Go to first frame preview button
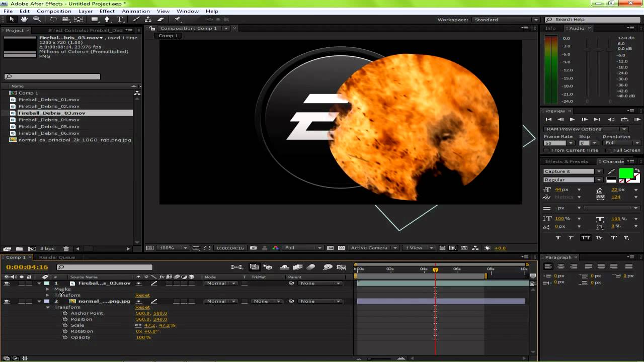644x362 pixels. (x=548, y=119)
